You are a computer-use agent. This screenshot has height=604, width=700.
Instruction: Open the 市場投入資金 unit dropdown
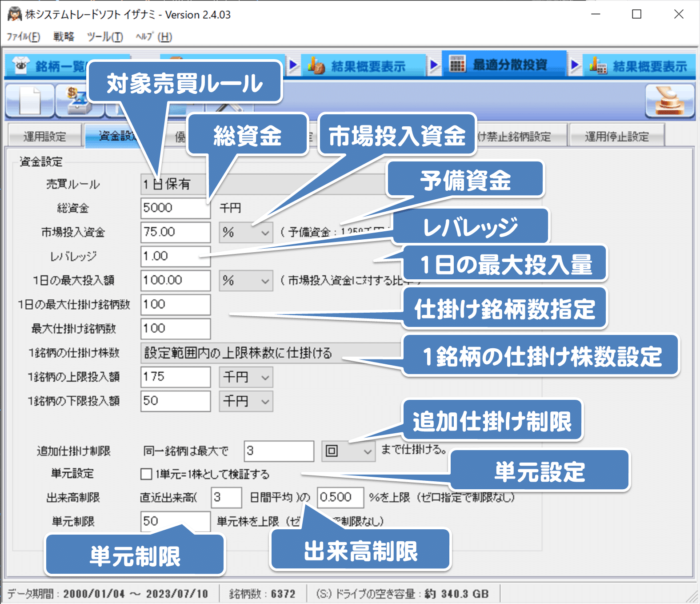pyautogui.click(x=246, y=232)
